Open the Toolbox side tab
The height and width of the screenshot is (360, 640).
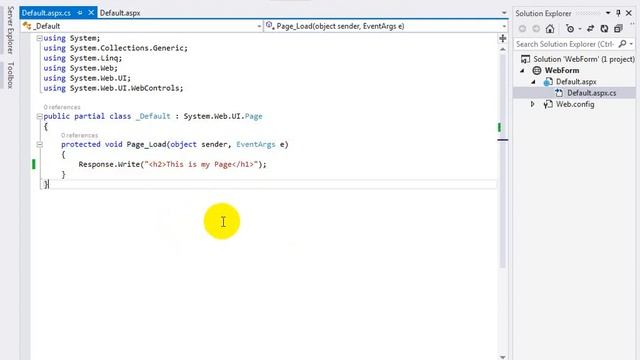coord(11,75)
